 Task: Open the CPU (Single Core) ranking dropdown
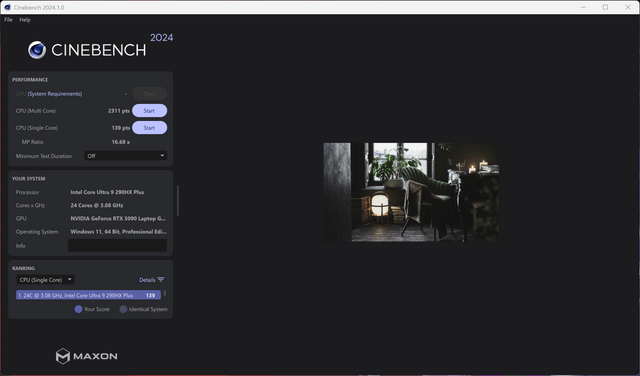point(45,280)
